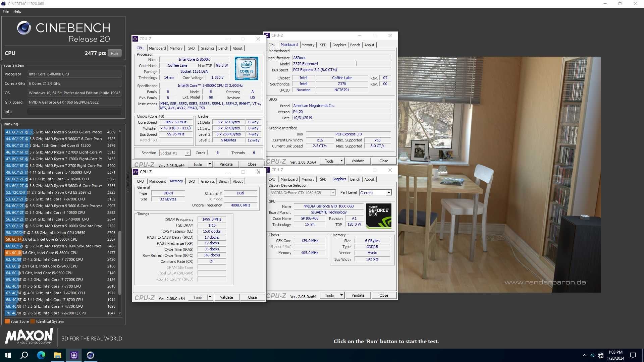The width and height of the screenshot is (644, 362).
Task: Click the ranking list scroll up arrow
Action: (x=120, y=131)
